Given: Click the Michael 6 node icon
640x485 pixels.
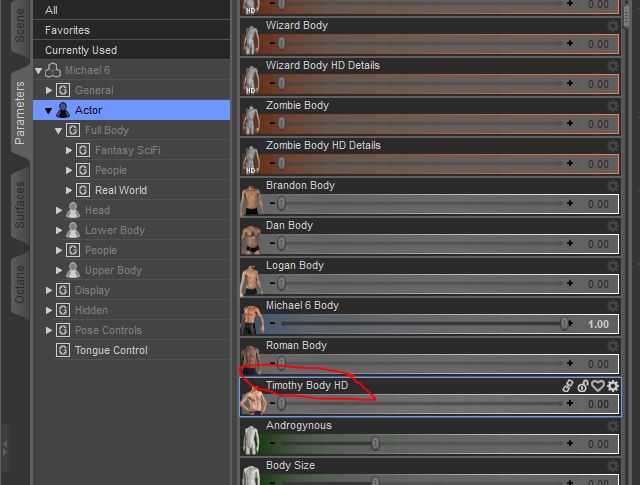Looking at the screenshot, I should click(53, 70).
